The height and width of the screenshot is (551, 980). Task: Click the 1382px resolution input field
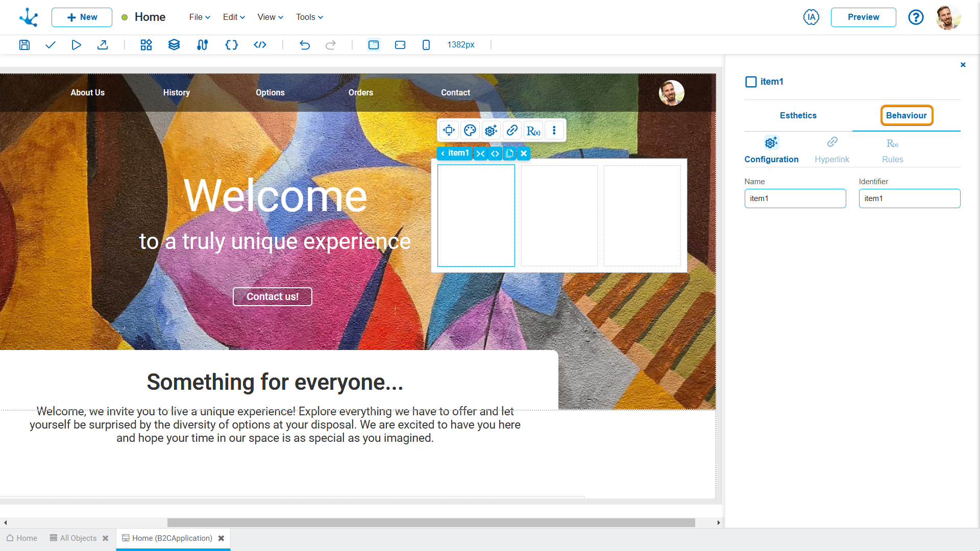tap(460, 44)
